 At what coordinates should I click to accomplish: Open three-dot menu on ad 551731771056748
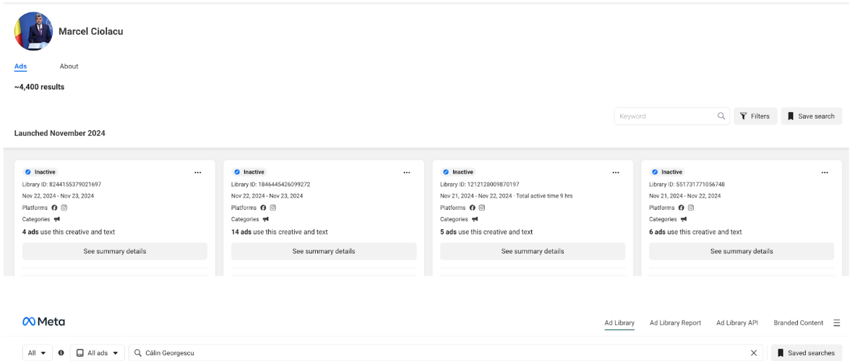point(824,172)
